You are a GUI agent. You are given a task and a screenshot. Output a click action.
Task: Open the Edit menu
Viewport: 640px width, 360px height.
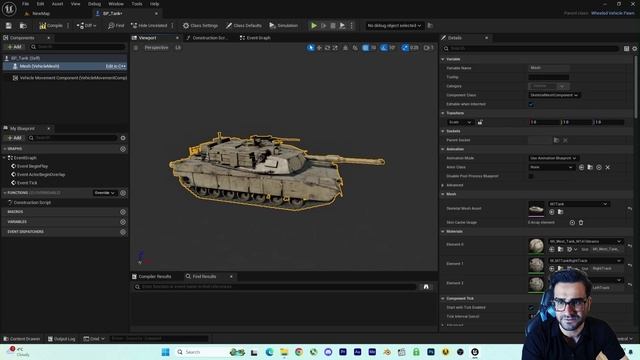40,4
